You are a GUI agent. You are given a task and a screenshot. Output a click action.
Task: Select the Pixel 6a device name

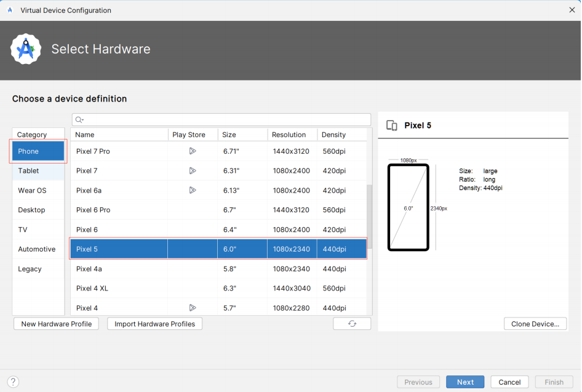click(x=89, y=190)
